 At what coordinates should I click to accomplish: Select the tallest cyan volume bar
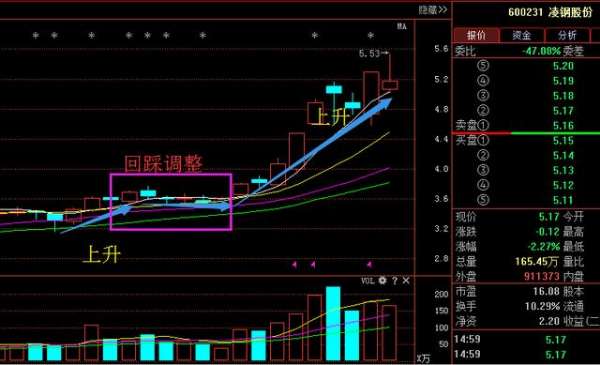click(333, 324)
